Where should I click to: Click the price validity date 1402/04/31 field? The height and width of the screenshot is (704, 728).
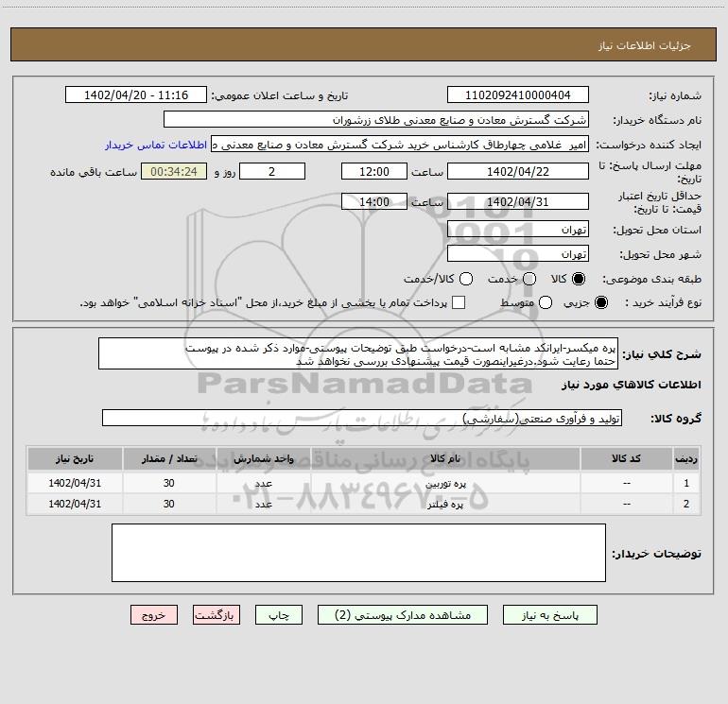pyautogui.click(x=518, y=201)
